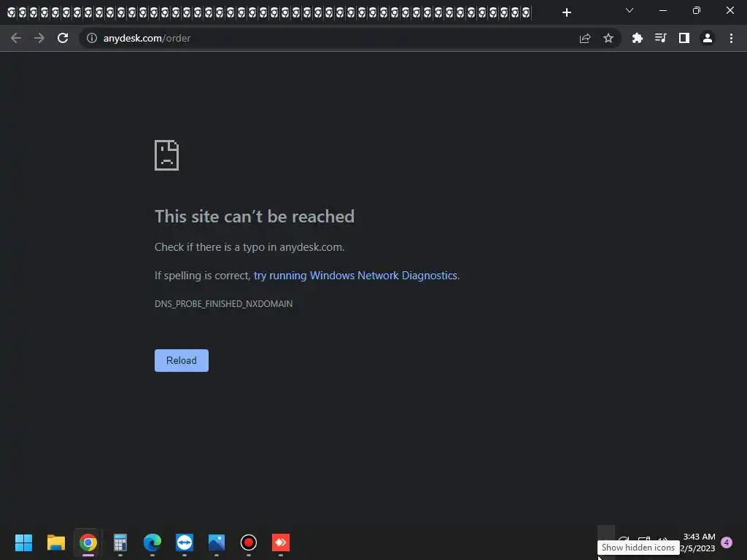Open a new tab with the plus button
Screen dimensions: 747x560
tap(566, 12)
